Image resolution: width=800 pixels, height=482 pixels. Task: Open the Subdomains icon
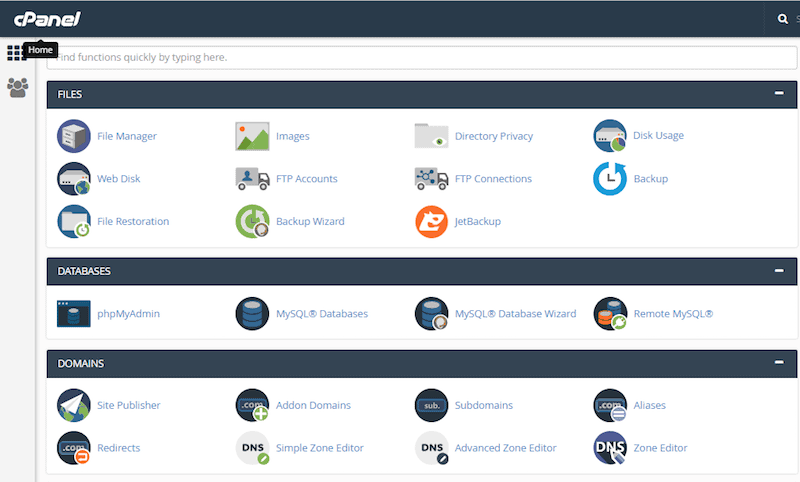[431, 405]
